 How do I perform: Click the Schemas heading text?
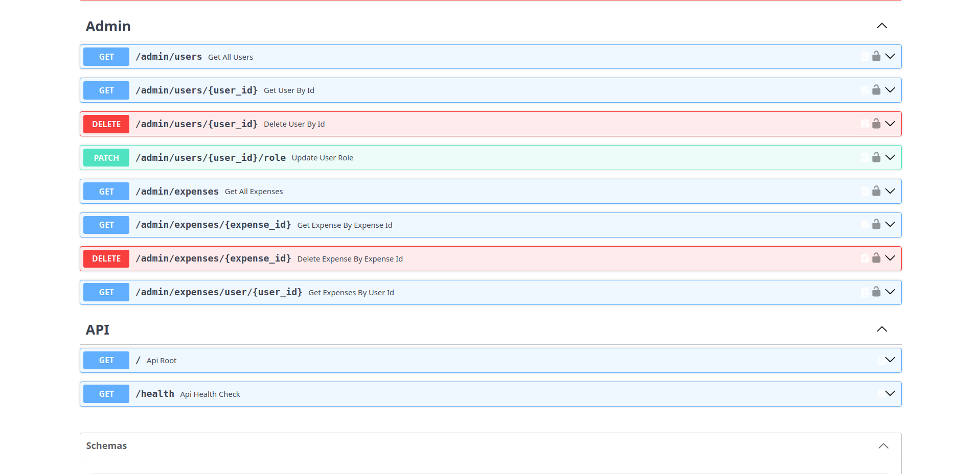pos(106,445)
